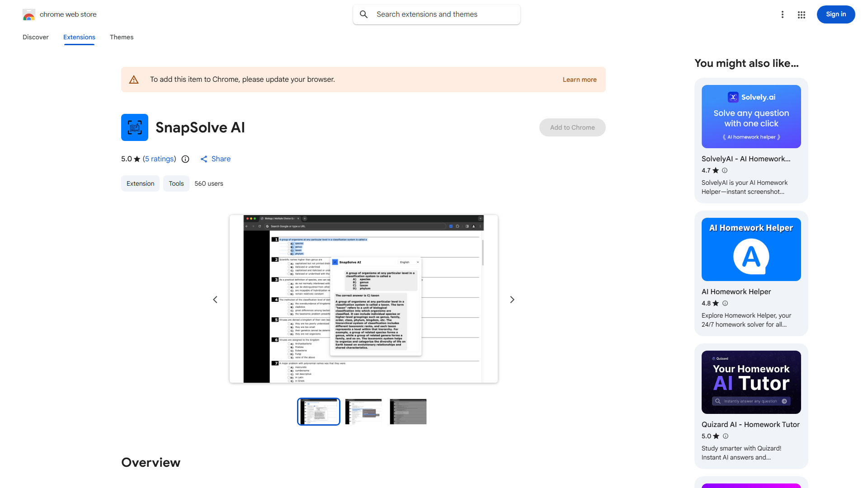
Task: Click the Sign in button
Action: pyautogui.click(x=835, y=14)
